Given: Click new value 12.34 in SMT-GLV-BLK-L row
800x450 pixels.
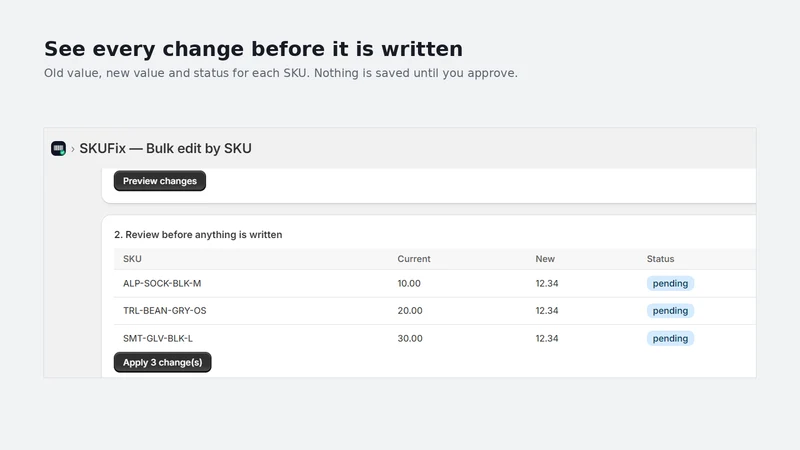Looking at the screenshot, I should pos(546,338).
